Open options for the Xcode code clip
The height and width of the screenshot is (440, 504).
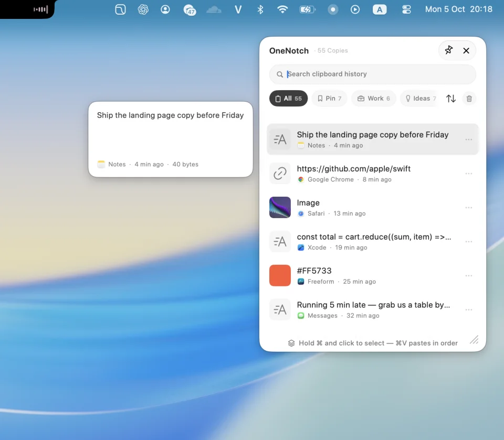(x=469, y=242)
